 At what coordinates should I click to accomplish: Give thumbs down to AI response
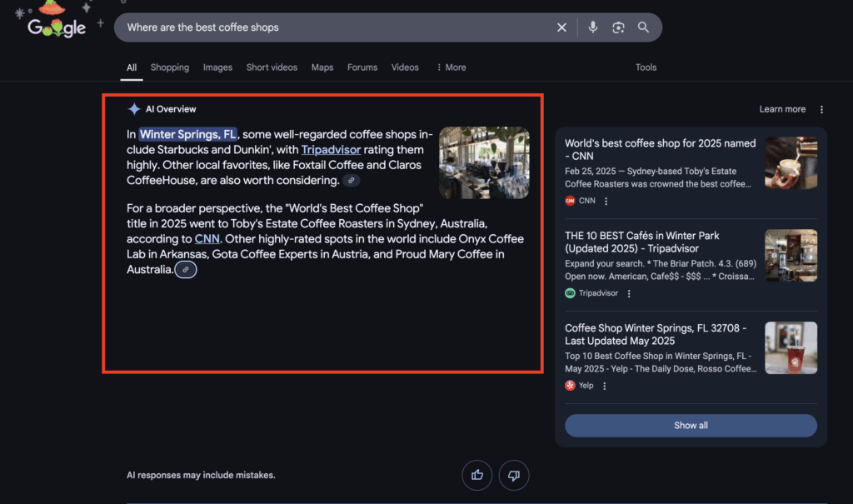pos(513,475)
